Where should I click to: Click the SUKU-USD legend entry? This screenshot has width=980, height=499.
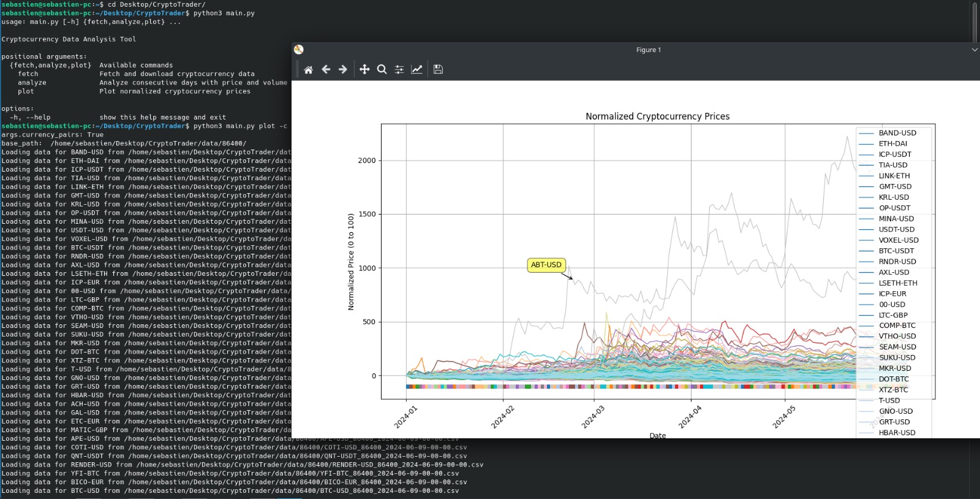coord(888,357)
